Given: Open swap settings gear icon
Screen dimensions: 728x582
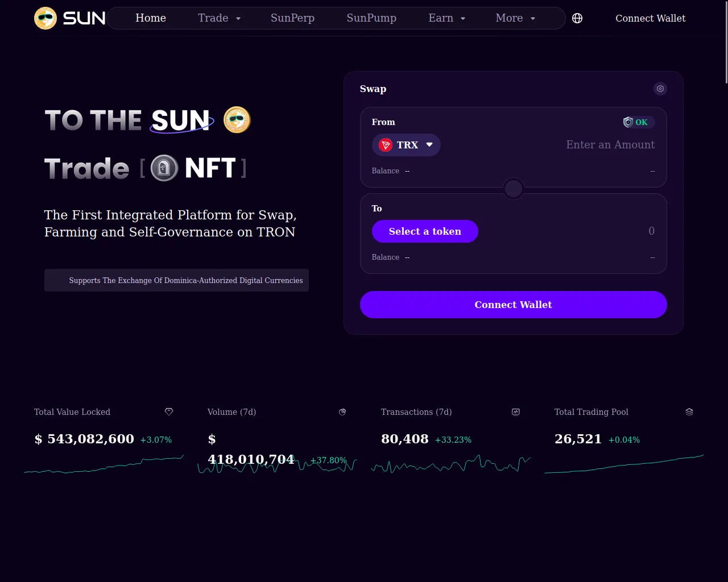Looking at the screenshot, I should pyautogui.click(x=660, y=89).
